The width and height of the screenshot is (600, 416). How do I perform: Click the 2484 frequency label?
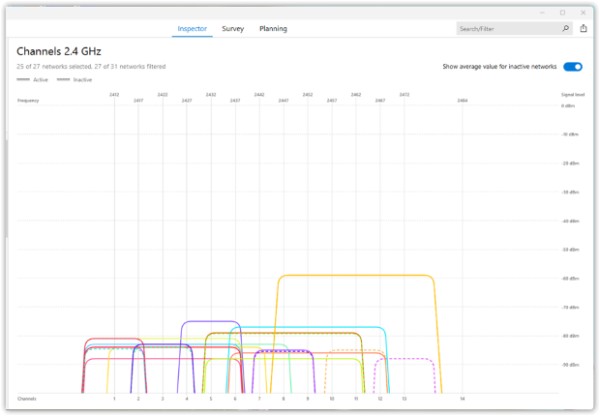click(x=462, y=100)
